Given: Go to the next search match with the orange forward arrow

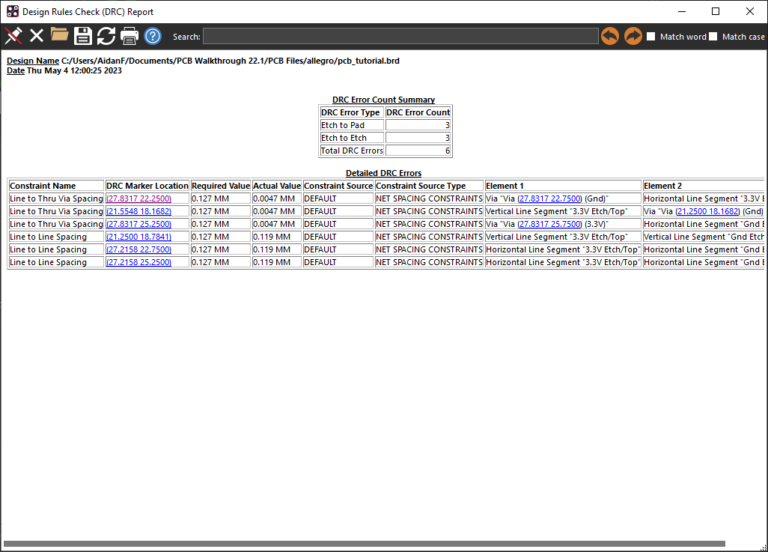Looking at the screenshot, I should [633, 36].
